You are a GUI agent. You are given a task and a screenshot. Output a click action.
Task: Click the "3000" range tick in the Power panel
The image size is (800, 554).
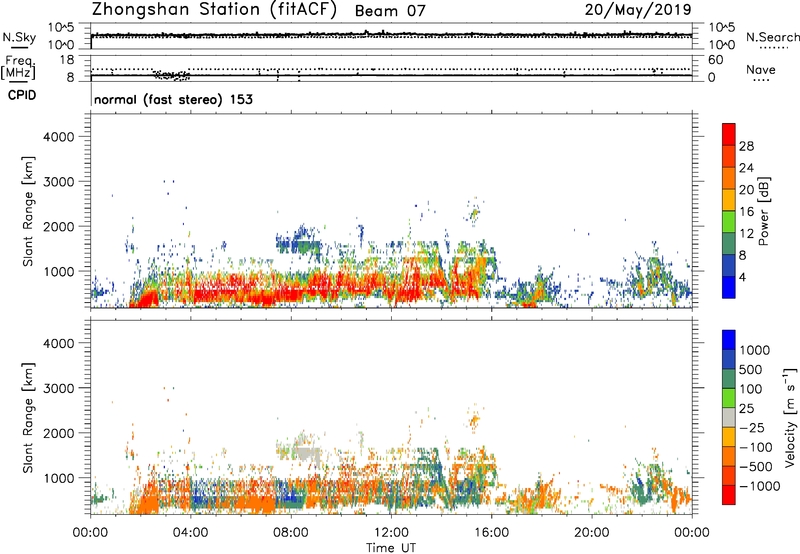click(x=59, y=182)
